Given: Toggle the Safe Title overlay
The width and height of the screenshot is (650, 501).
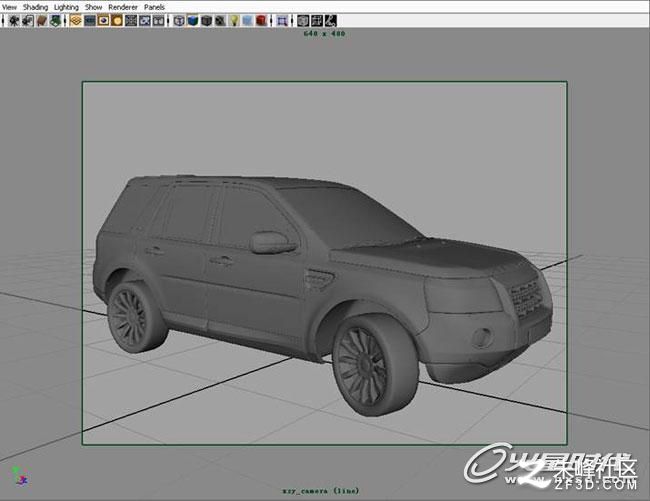Looking at the screenshot, I should pos(158,20).
